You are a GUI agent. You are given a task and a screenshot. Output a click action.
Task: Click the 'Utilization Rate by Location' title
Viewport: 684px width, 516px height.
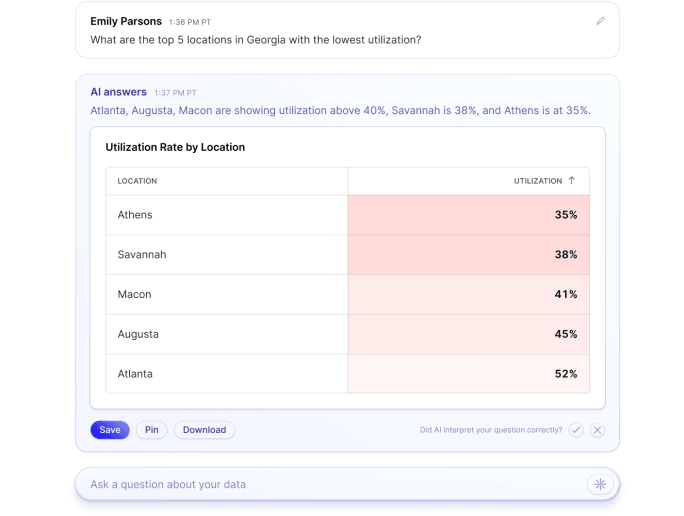[x=175, y=147]
